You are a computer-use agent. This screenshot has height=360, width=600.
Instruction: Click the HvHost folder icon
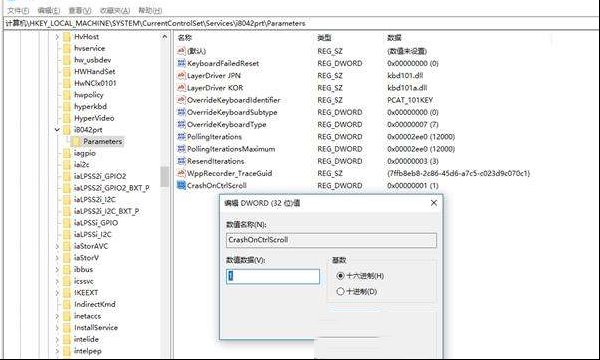[67, 37]
